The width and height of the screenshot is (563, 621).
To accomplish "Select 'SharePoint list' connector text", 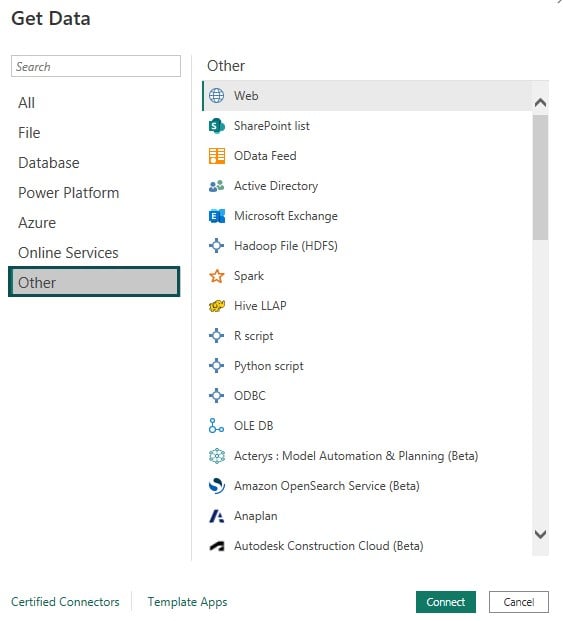I will 272,126.
